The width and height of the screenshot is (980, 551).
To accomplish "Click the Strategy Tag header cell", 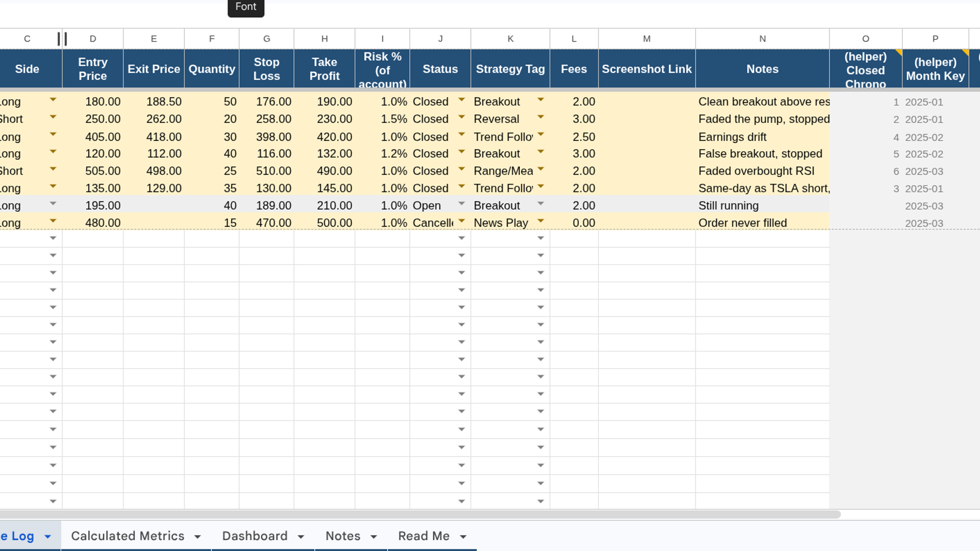I will tap(510, 69).
